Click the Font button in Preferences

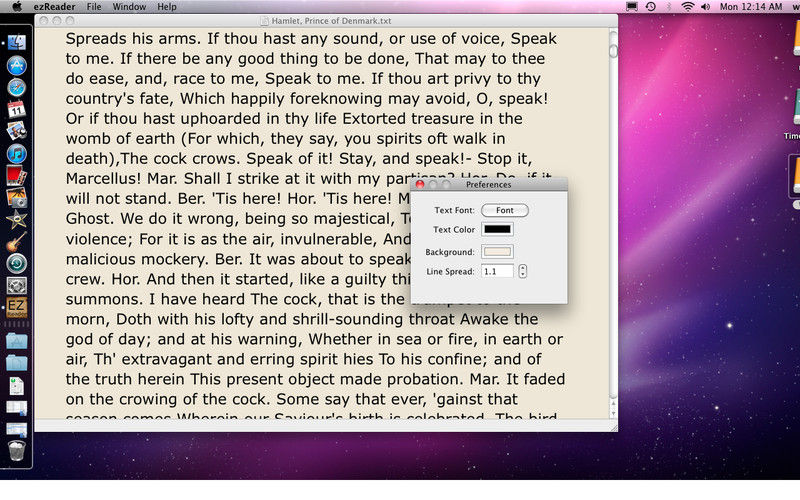[x=505, y=210]
